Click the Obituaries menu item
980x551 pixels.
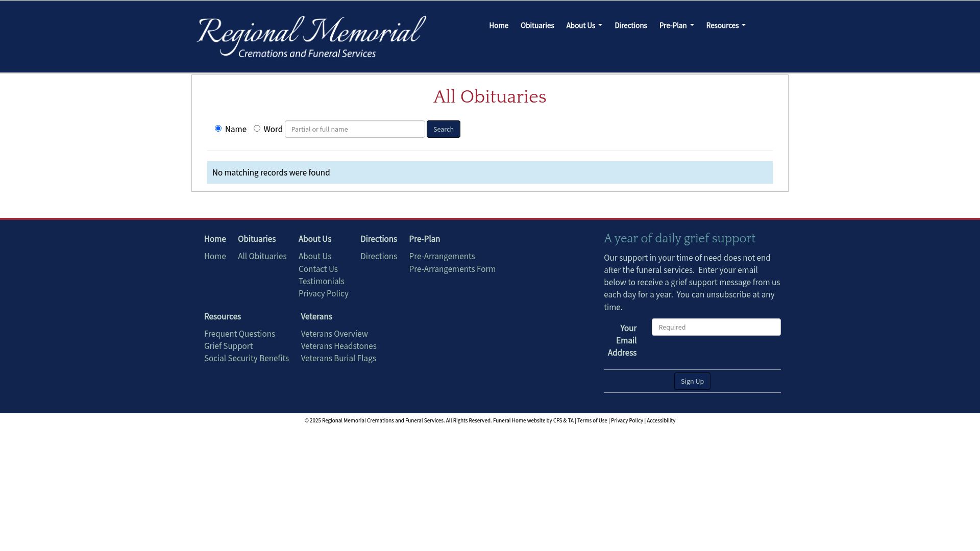[537, 25]
